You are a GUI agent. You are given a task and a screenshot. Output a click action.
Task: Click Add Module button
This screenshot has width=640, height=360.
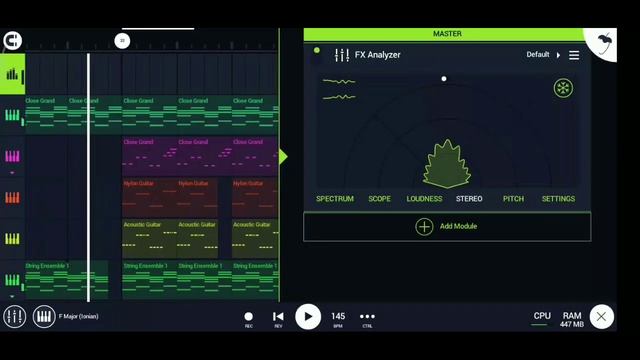447,226
